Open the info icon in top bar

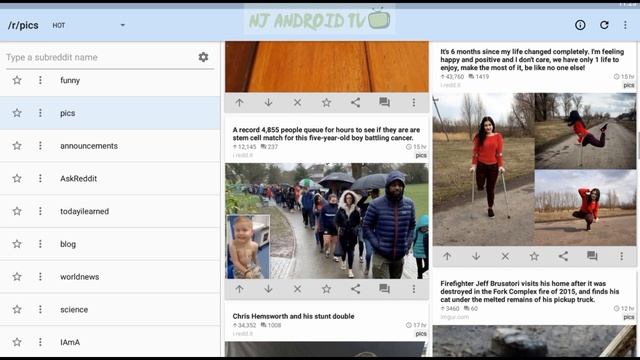(x=580, y=25)
